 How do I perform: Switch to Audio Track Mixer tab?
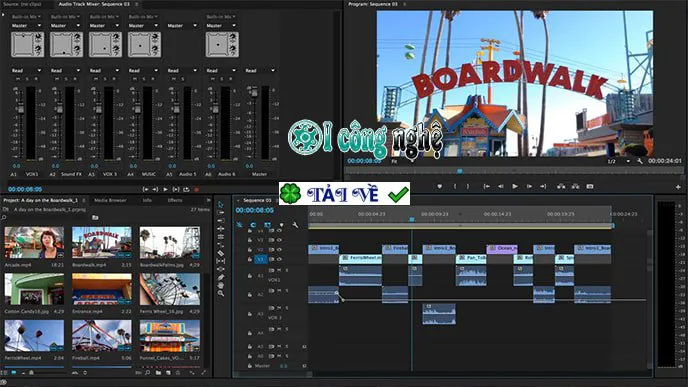94,4
